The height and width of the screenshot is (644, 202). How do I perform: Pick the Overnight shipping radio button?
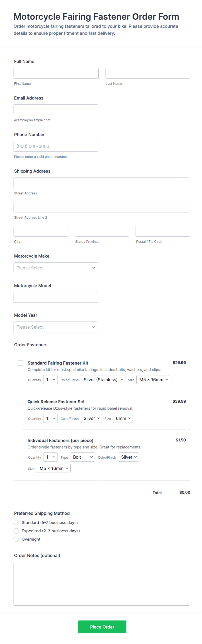(x=16, y=539)
